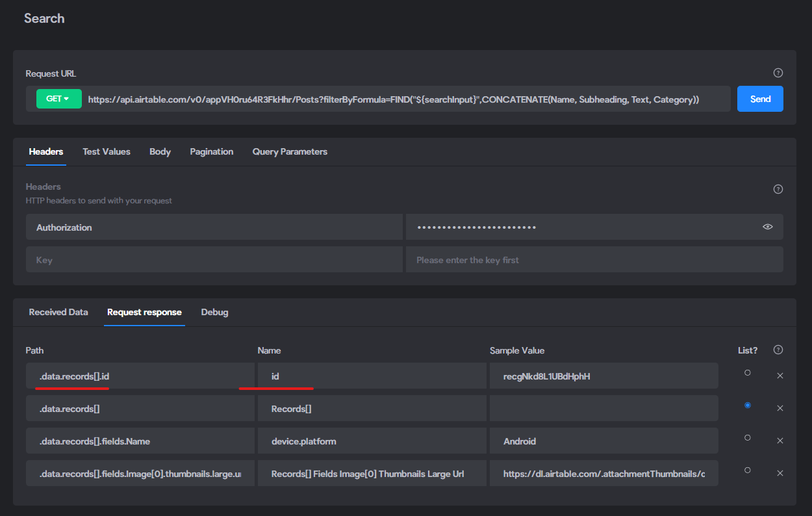Image resolution: width=812 pixels, height=516 pixels.
Task: Edit the Records[] name field
Action: pyautogui.click(x=372, y=408)
